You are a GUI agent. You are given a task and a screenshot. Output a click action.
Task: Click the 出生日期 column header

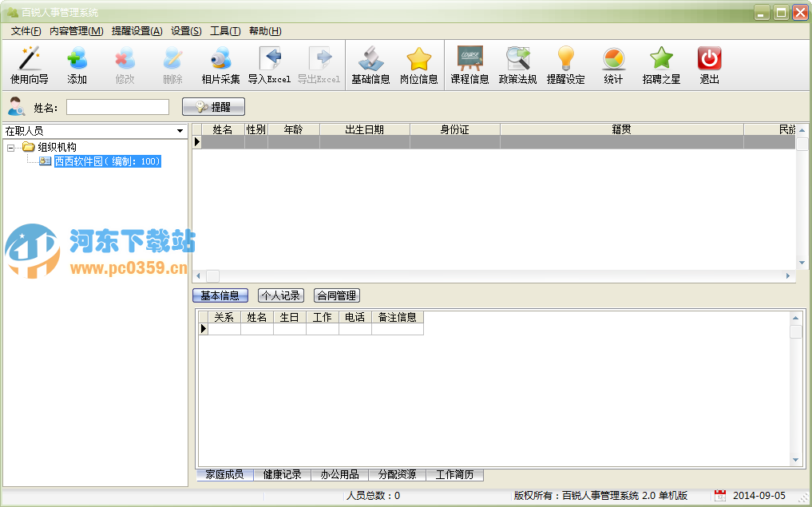coord(365,129)
